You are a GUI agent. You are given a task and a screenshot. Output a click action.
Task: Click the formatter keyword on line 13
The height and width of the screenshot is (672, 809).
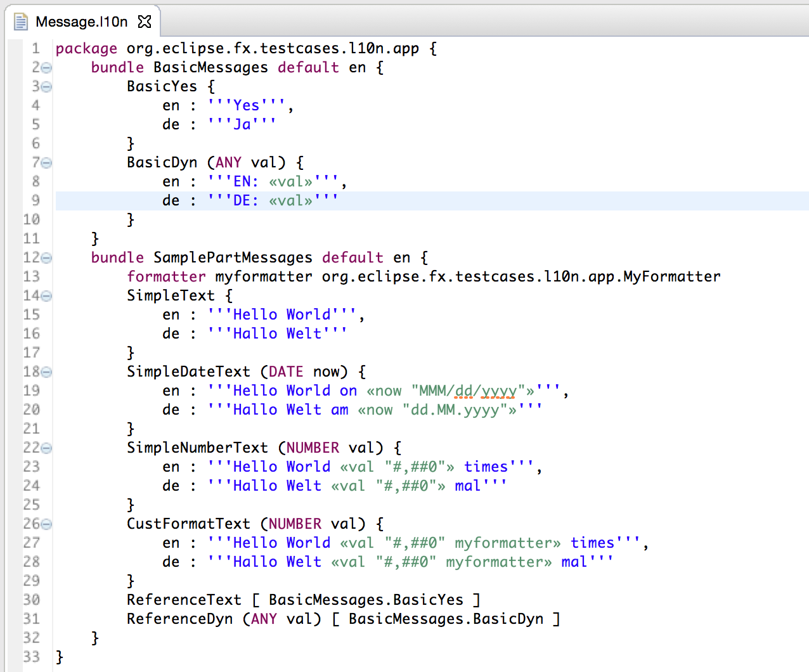tap(166, 276)
